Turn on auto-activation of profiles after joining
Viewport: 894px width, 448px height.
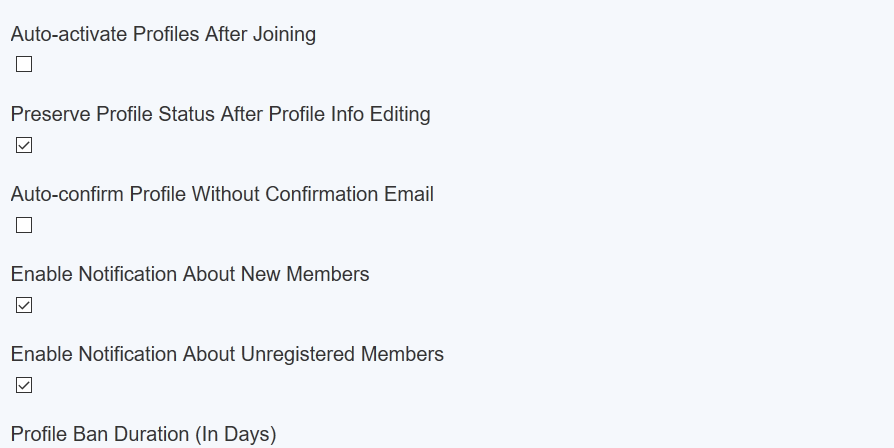pyautogui.click(x=24, y=65)
